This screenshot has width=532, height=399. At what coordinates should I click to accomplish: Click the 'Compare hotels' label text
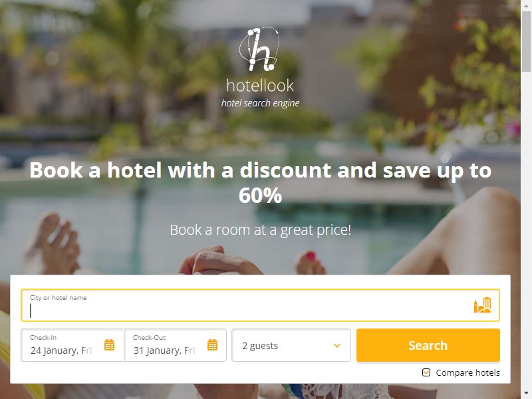pos(468,372)
